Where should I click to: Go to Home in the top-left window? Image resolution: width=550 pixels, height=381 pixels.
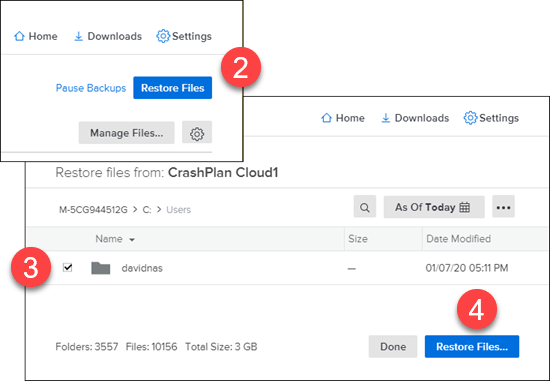click(35, 36)
